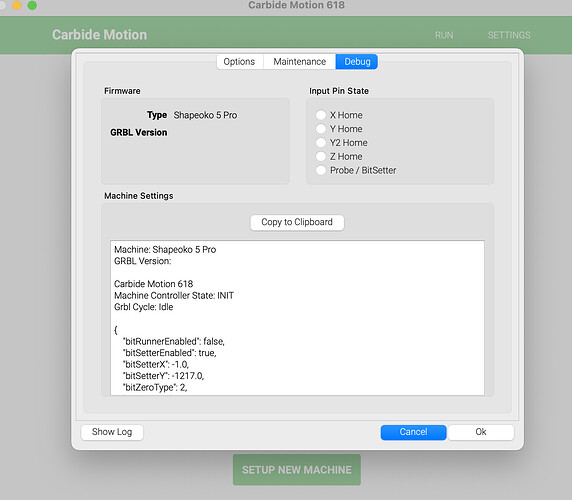Cancel the settings dialog
This screenshot has height=500, width=572.
pos(413,432)
